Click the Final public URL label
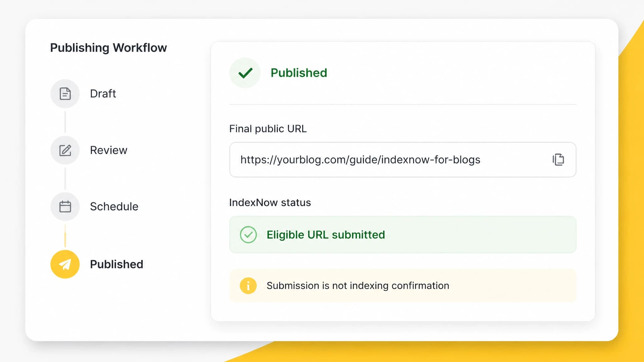 [x=268, y=129]
